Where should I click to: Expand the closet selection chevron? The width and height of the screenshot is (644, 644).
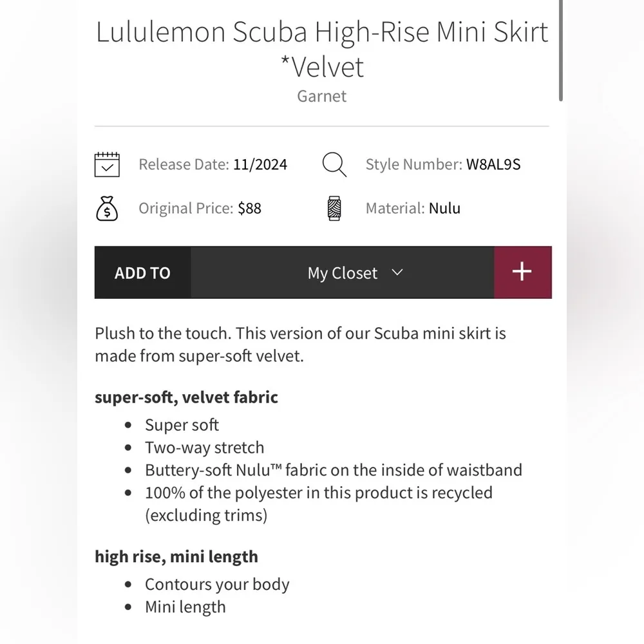coord(397,272)
